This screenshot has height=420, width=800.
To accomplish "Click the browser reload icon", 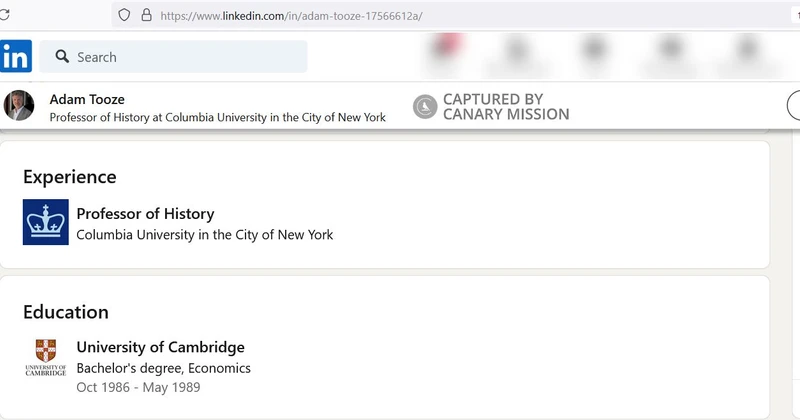I will [3, 15].
